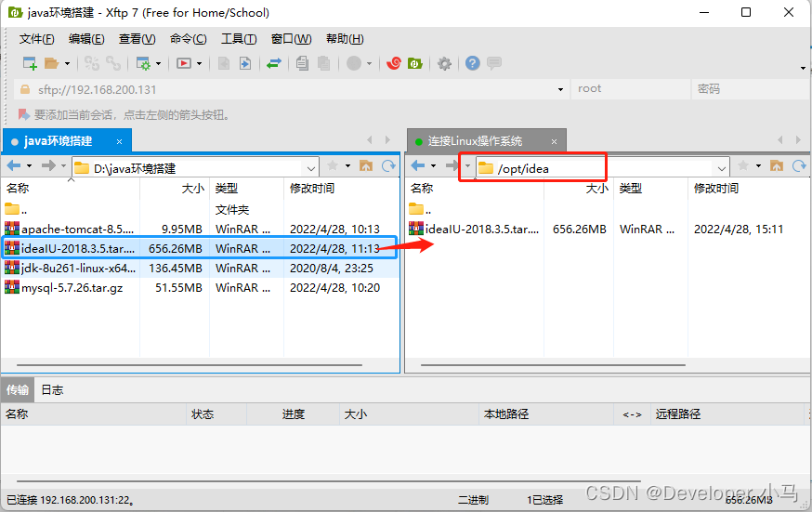Open the 帮助(H) menu
812x512 pixels.
coord(345,39)
